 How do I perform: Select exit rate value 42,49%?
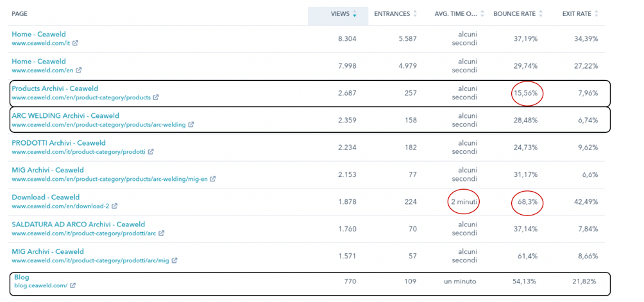(586, 202)
